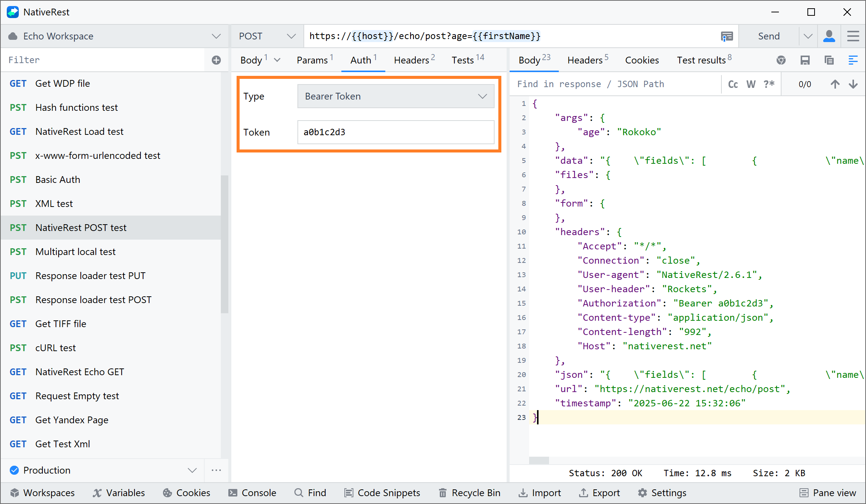Switch to response Body tab
This screenshot has height=504, width=866.
(x=534, y=60)
